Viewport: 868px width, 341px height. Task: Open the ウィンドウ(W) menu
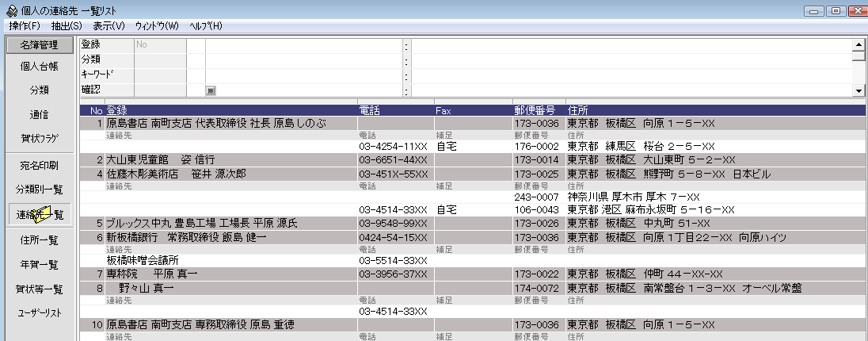[157, 26]
